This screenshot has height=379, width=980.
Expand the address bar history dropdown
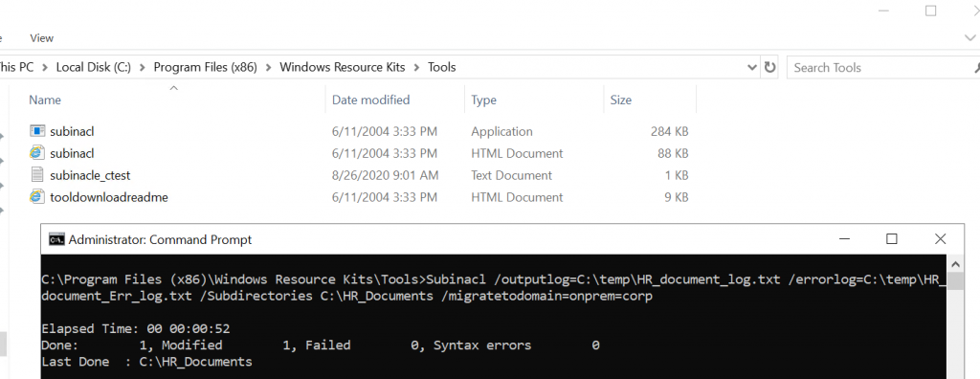[x=752, y=67]
